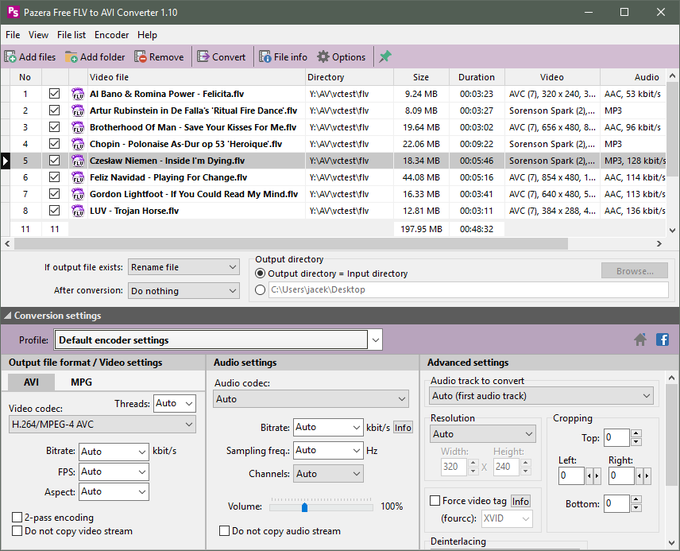Select Output directory = Input directory option
The height and width of the screenshot is (551, 680).
260,274
